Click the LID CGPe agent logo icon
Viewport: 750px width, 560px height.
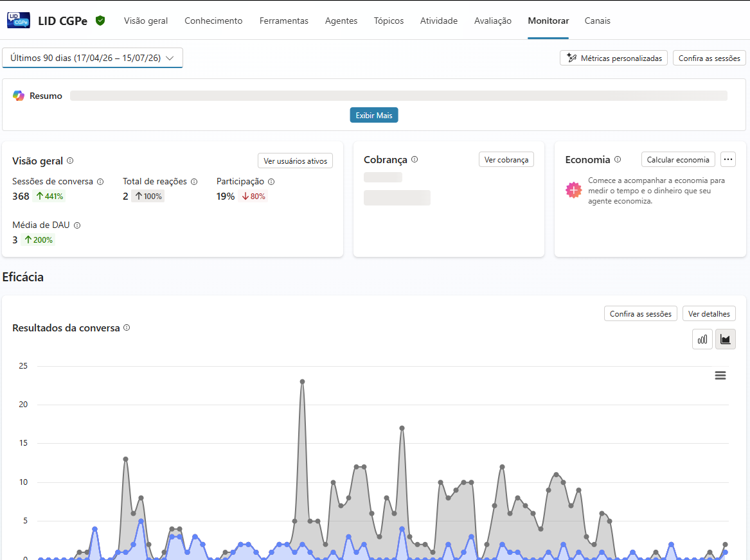19,21
